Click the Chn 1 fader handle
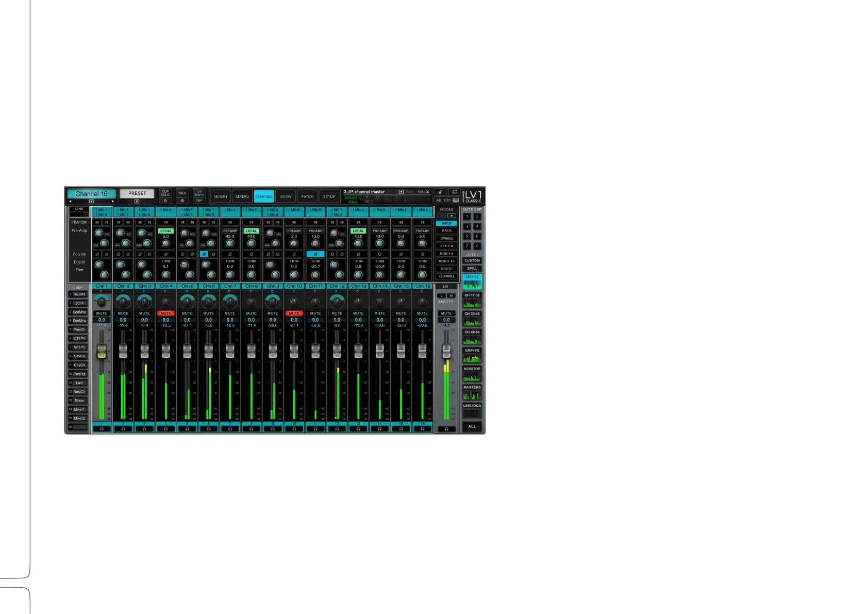868x614 pixels. point(102,351)
